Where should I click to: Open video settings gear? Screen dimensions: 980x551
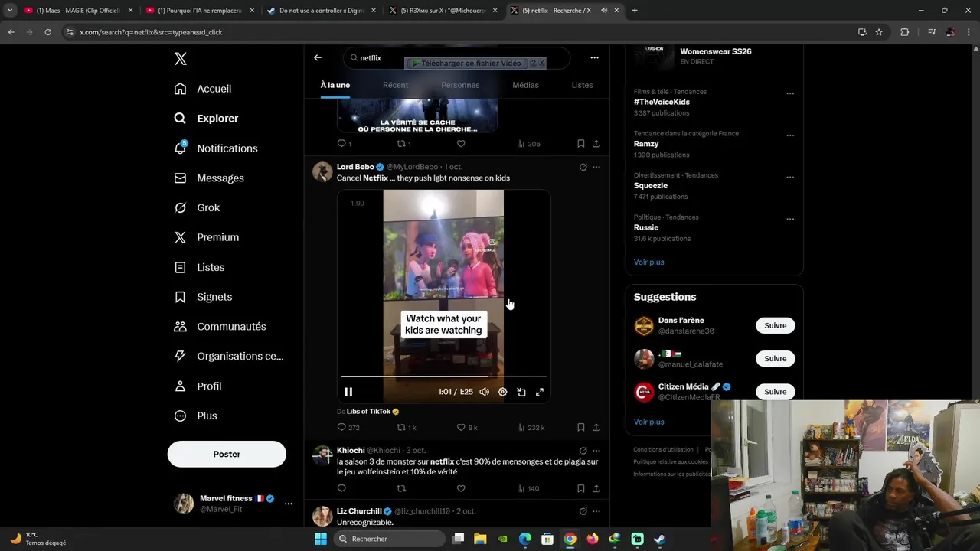(502, 392)
